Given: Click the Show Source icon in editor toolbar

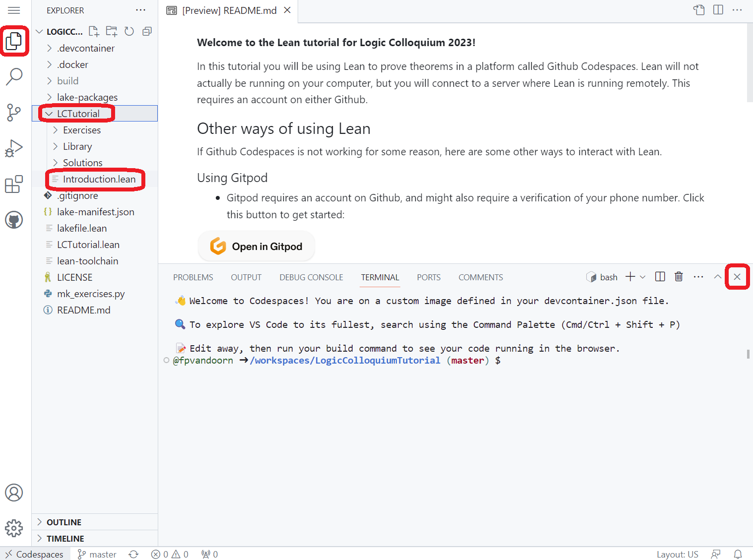Looking at the screenshot, I should click(x=699, y=10).
